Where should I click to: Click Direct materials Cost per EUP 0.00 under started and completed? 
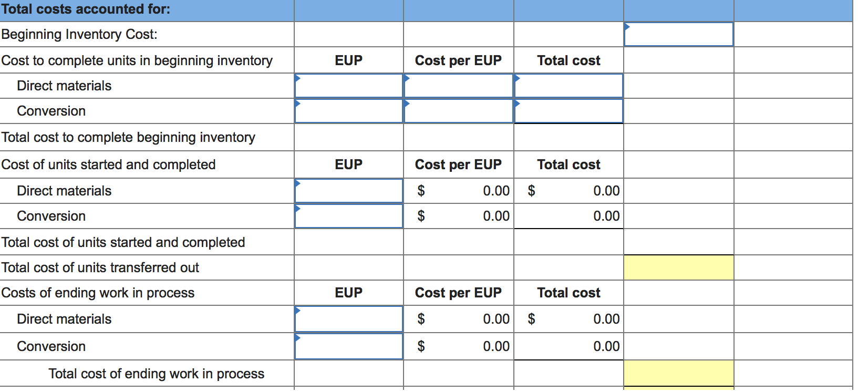pyautogui.click(x=459, y=191)
